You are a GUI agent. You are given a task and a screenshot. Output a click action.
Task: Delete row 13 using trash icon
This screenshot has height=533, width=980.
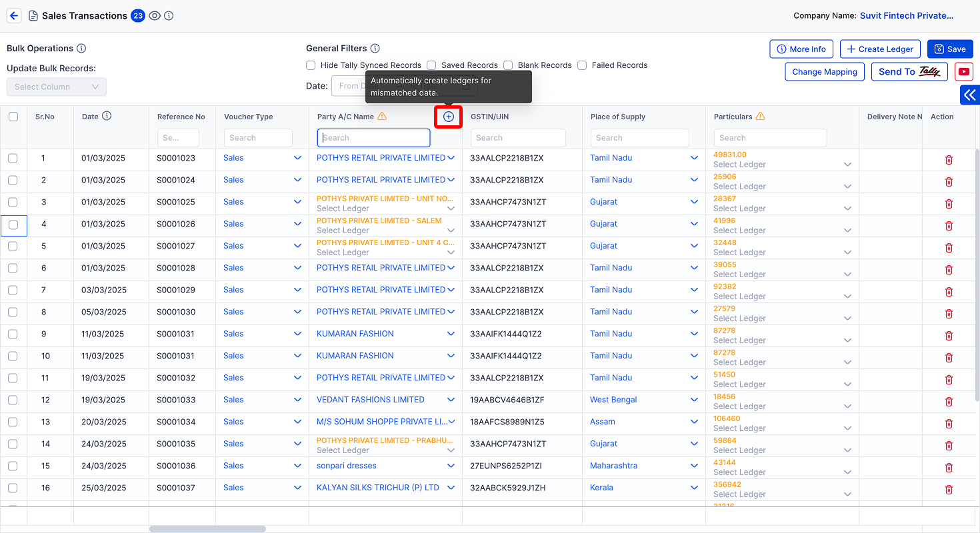949,424
